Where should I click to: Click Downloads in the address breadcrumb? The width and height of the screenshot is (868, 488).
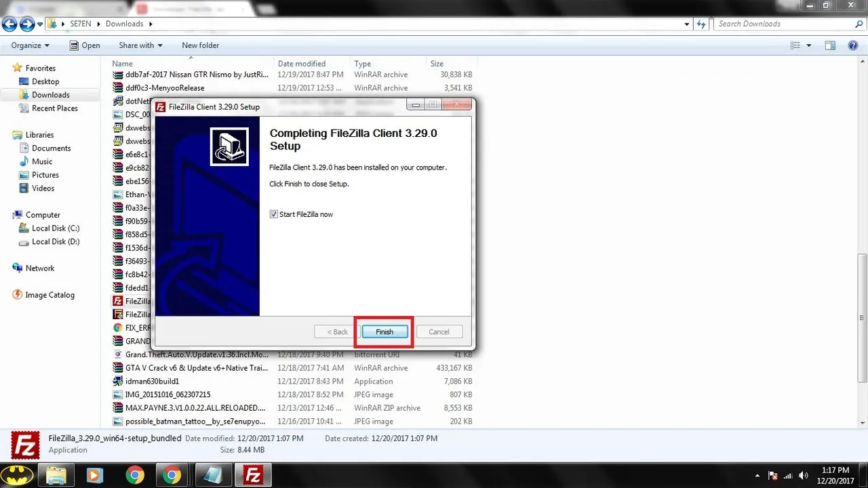click(124, 24)
